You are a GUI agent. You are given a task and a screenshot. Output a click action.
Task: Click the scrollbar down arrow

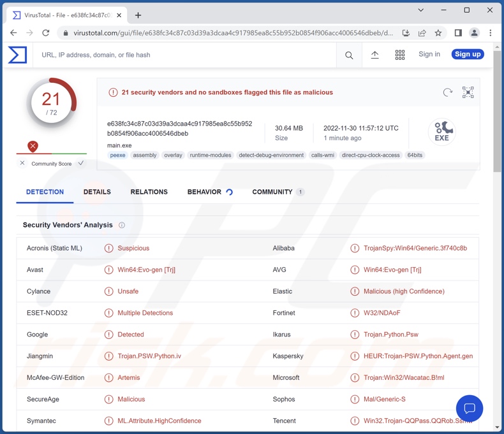pos(497,427)
